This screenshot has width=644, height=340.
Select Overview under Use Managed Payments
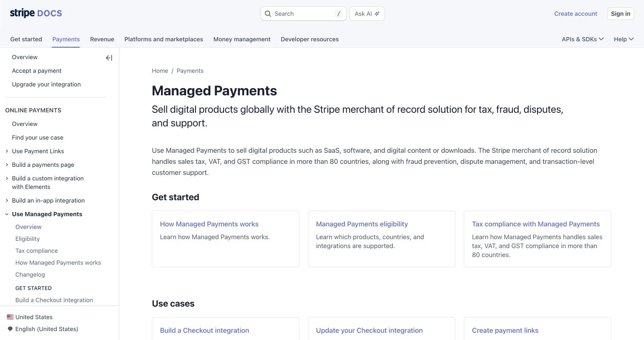(x=29, y=227)
